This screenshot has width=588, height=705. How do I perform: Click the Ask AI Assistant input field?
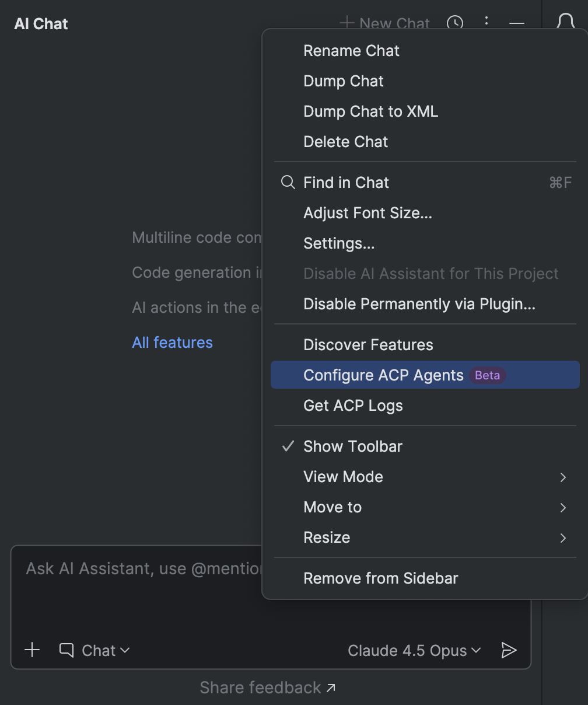pos(140,584)
